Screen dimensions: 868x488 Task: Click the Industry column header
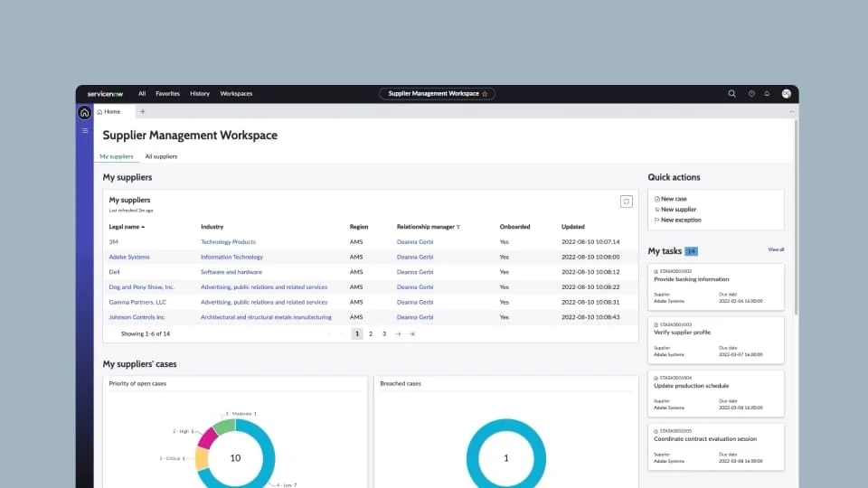212,227
